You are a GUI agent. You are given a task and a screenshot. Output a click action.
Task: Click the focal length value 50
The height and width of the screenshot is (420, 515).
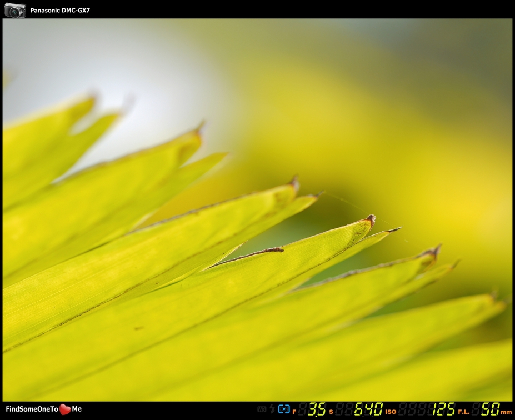coord(490,409)
